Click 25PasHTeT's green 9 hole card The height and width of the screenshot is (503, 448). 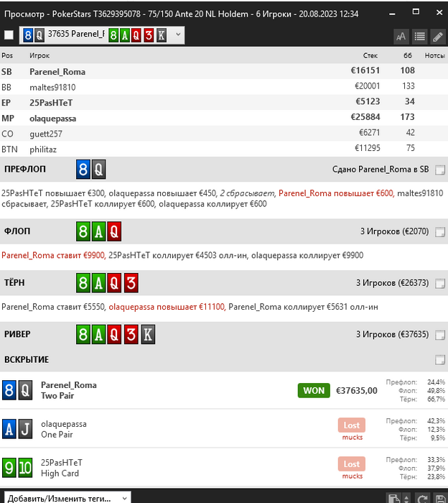[x=9, y=468]
